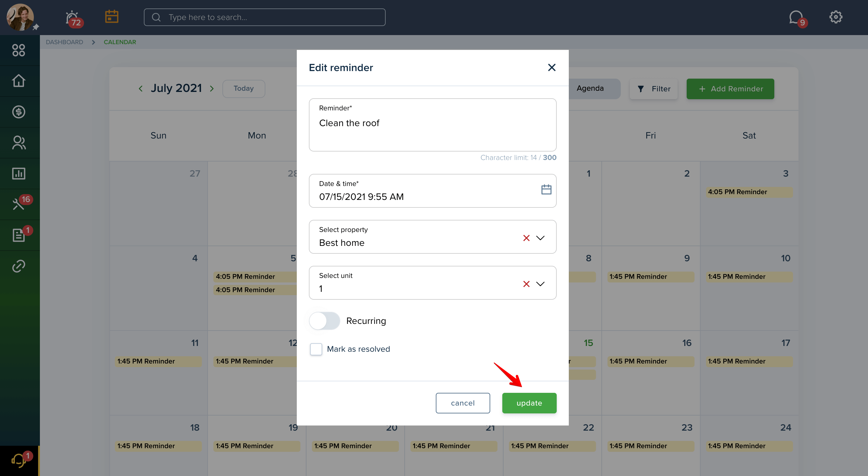Open the 1:45 PM Reminder on July 10
868x476 pixels.
749,277
